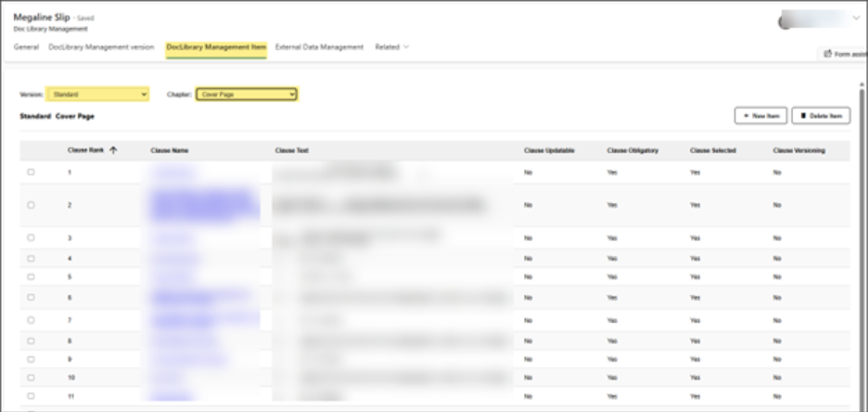Expand the Related tab menu
This screenshot has width=868, height=412.
[391, 47]
